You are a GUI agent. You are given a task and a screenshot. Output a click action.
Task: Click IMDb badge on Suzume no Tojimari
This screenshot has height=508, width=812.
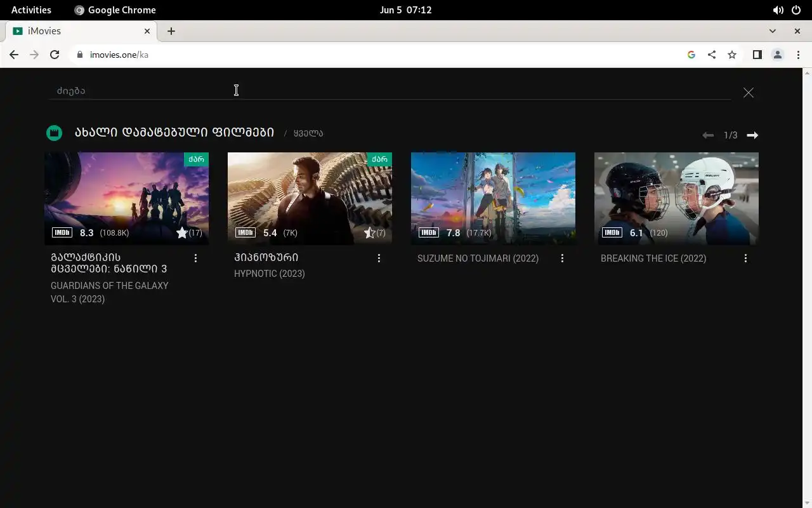429,233
